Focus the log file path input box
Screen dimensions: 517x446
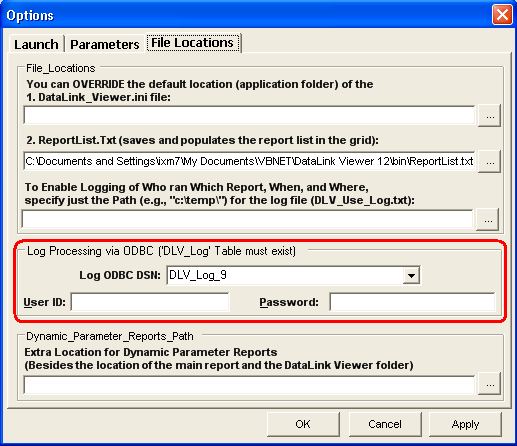coord(247,219)
